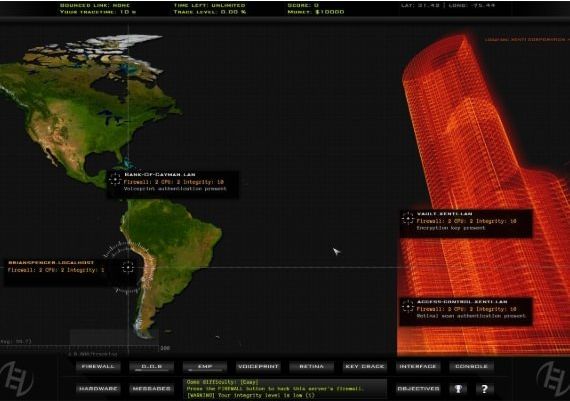Viewport: 570px width, 401px height.
Task: Open the CONSOLE button
Action: coord(471,366)
